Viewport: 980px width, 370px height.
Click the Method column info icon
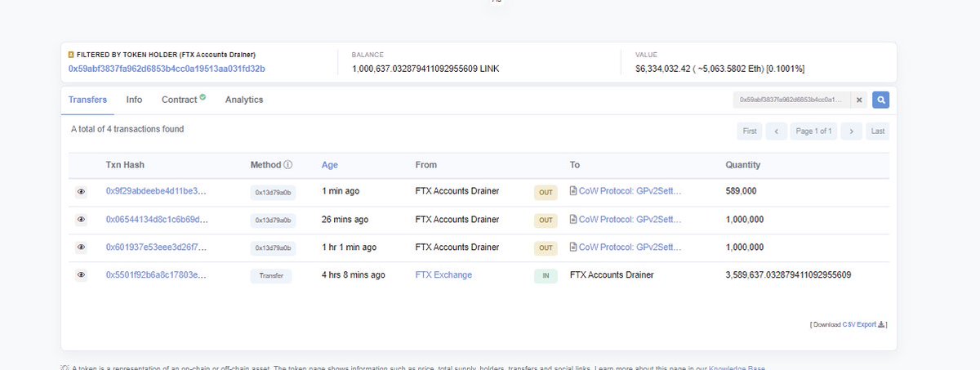[288, 165]
